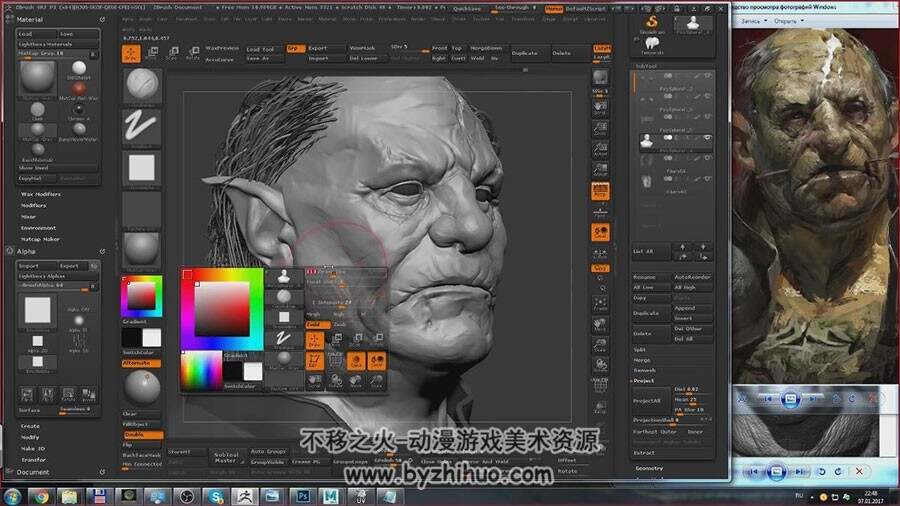Select the orange Edit button in popup

tap(314, 361)
